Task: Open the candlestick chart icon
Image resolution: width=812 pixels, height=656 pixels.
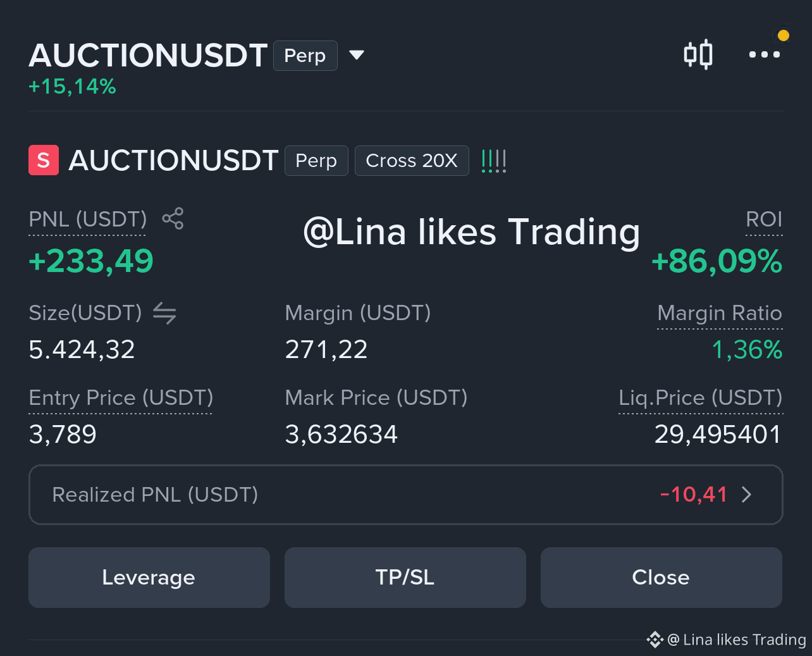Action: [698, 54]
